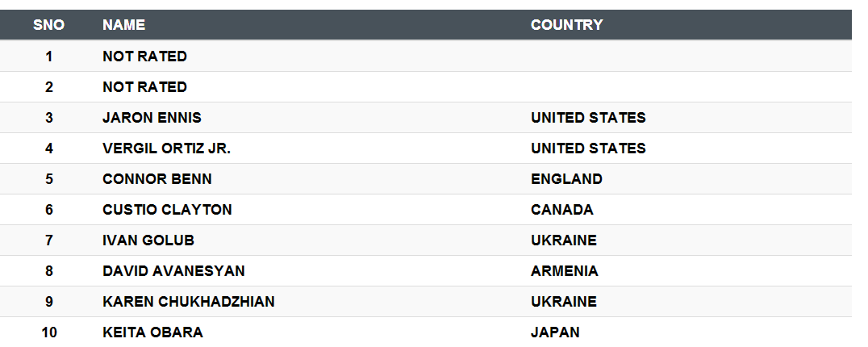This screenshot has width=868, height=347.
Task: Click Karen Chukhadzhian's name
Action: [189, 302]
